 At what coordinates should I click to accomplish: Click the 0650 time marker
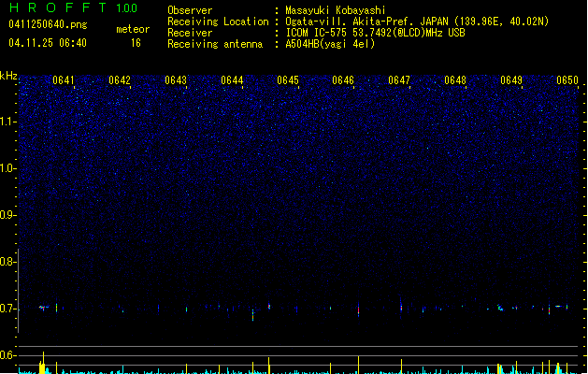[567, 80]
